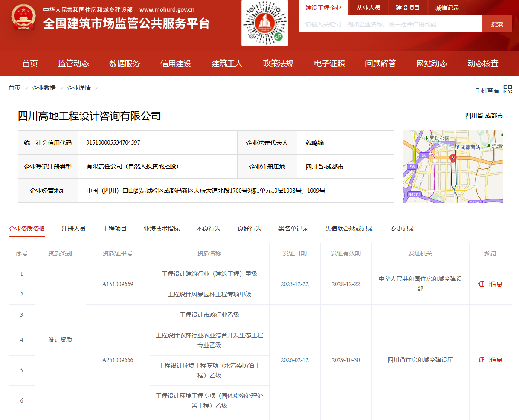Screen dimensions: 519x420
Task: Click certificate number A251009666
Action: (118, 360)
